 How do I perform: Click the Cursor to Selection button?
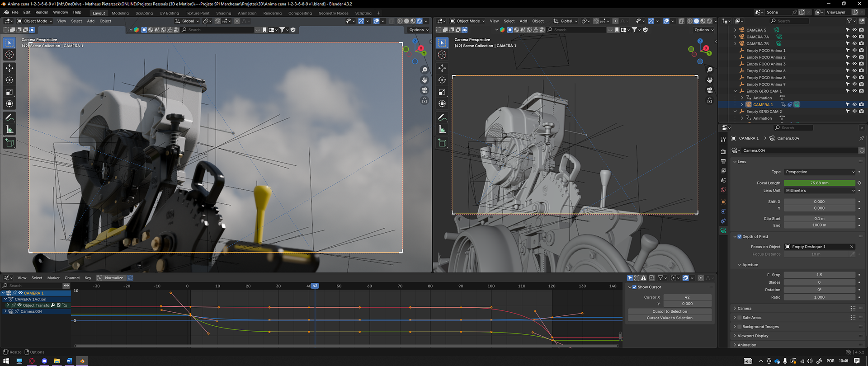pyautogui.click(x=670, y=311)
